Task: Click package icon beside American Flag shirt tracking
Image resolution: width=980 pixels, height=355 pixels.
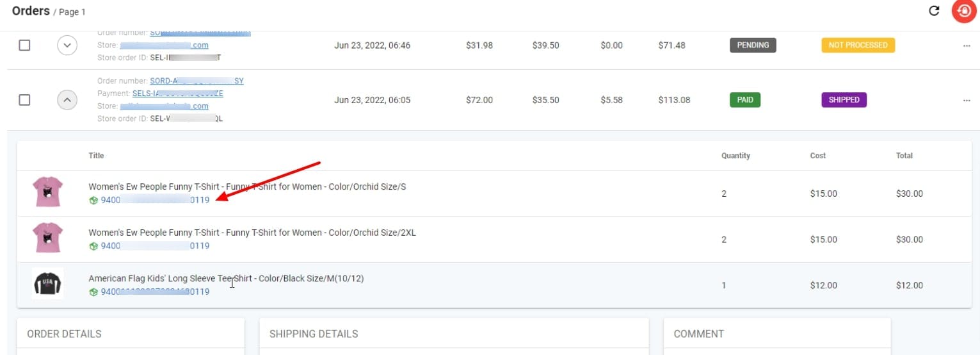Action: (x=93, y=292)
